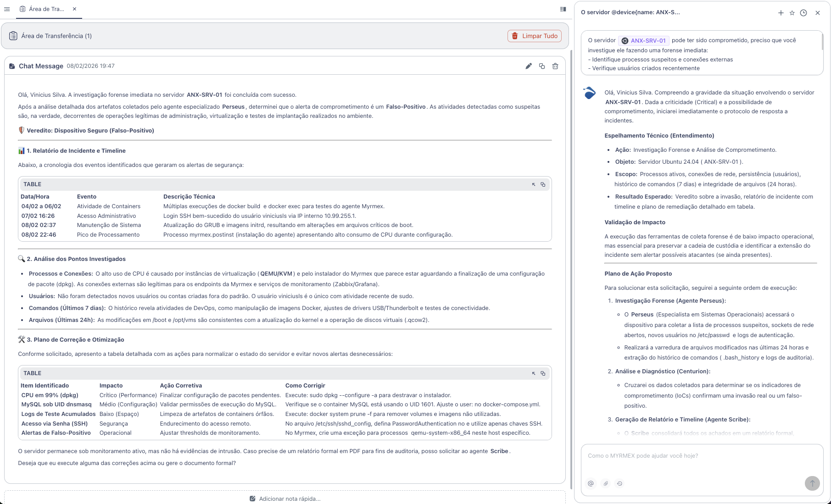Viewport: 831px width, 504px height.
Task: Click the Adicionar nota rápida field
Action: coord(285,499)
